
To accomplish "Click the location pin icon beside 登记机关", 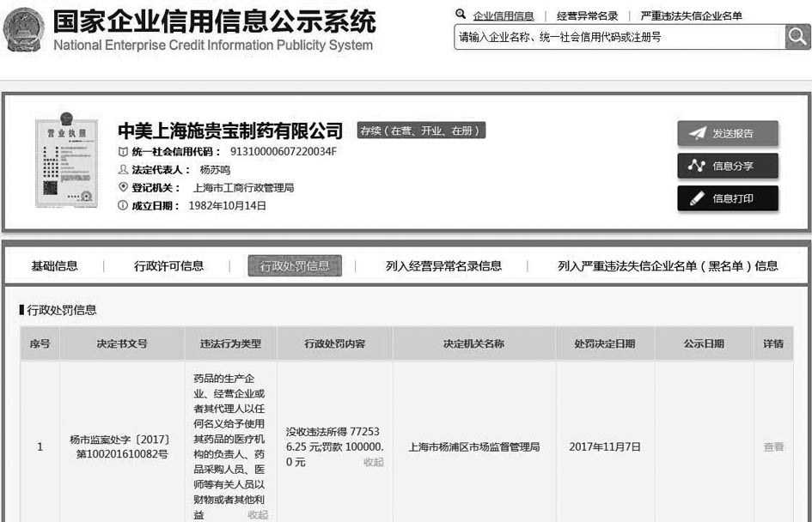I will pos(123,187).
